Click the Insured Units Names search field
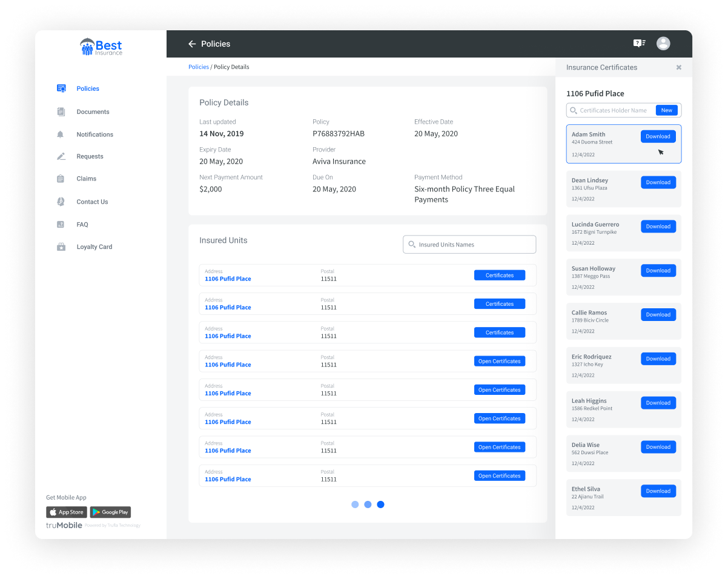This screenshot has height=579, width=728. tap(469, 245)
